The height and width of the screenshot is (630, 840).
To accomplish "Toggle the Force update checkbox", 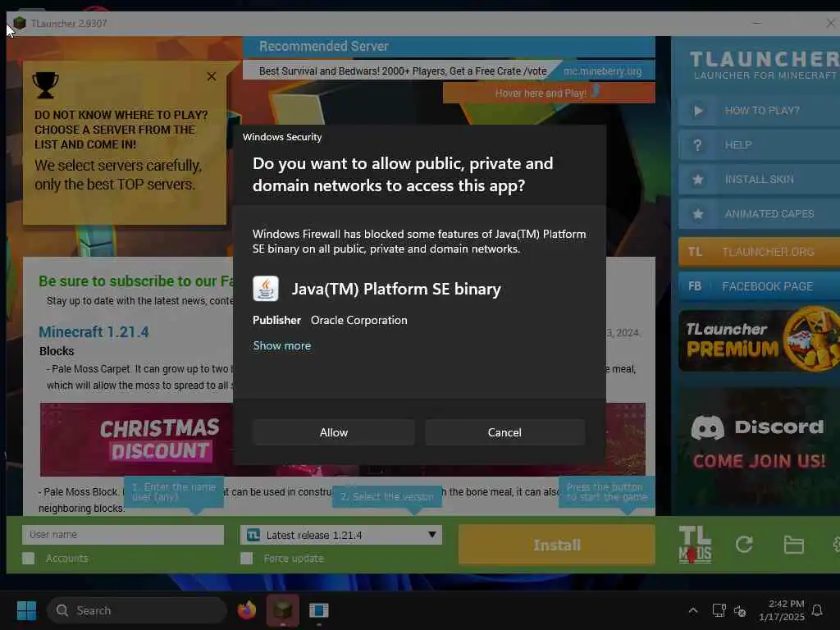I will pos(246,558).
